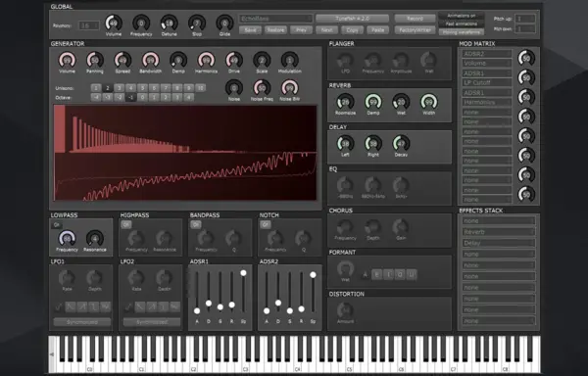This screenshot has height=376, width=588.
Task: Click the Restore button
Action: [275, 30]
